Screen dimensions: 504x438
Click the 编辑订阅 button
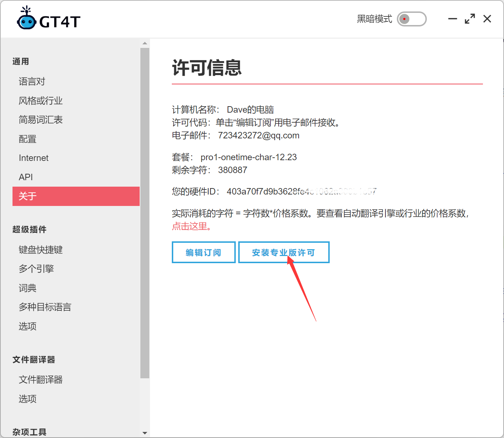[x=204, y=252]
